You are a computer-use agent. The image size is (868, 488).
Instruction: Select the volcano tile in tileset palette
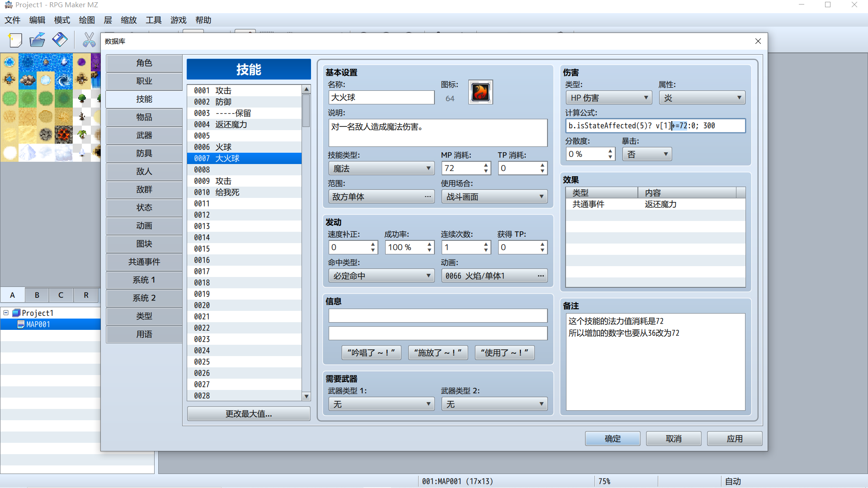(x=63, y=135)
